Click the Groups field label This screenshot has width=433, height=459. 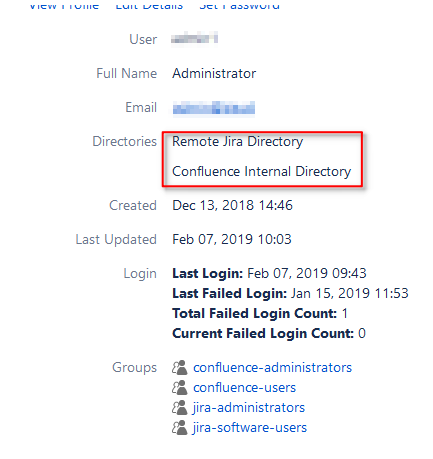point(134,368)
